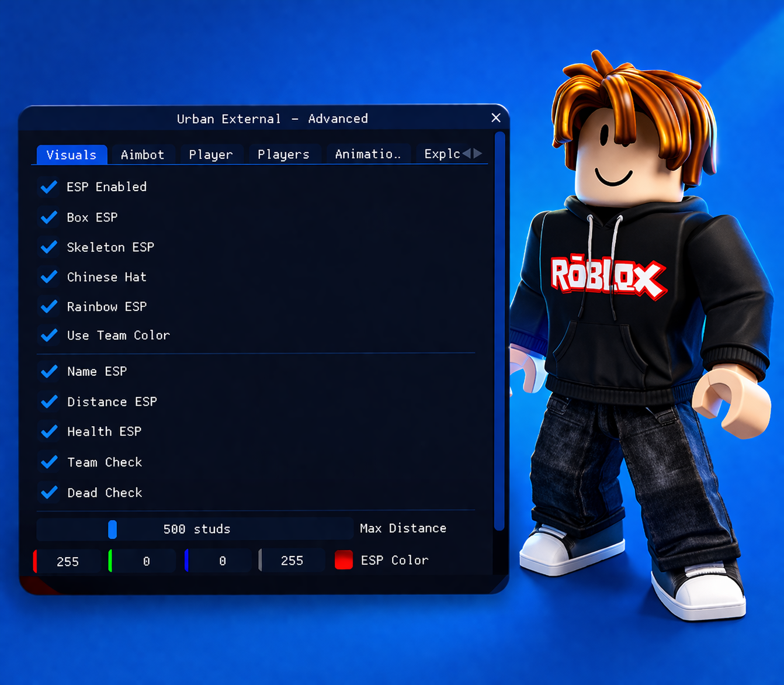This screenshot has width=784, height=685.
Task: Click the ESP Color label
Action: pos(395,561)
